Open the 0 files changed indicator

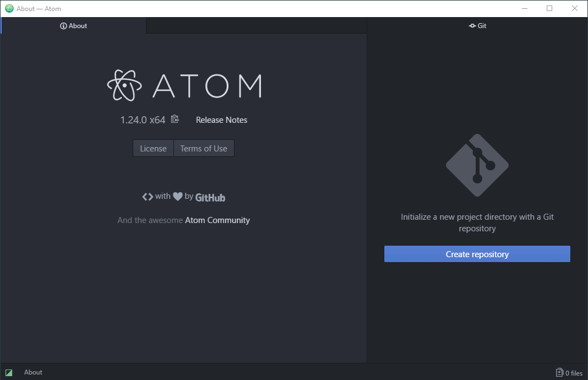pos(569,372)
